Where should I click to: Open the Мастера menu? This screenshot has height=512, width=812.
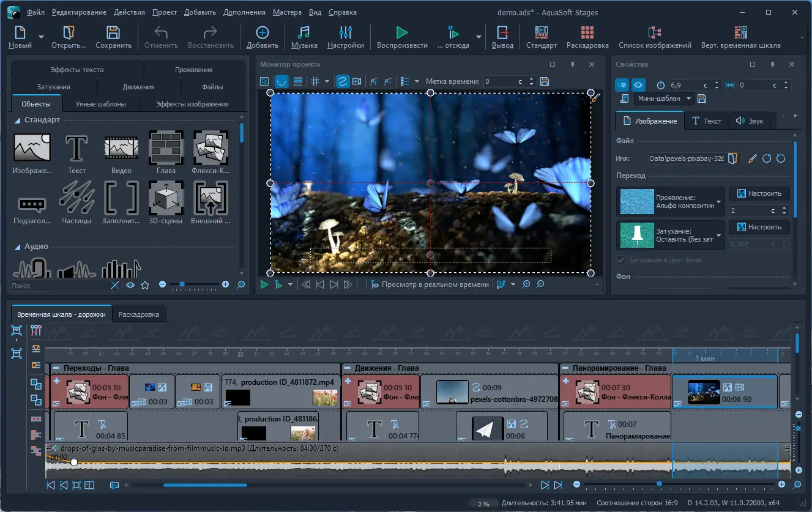tap(287, 12)
